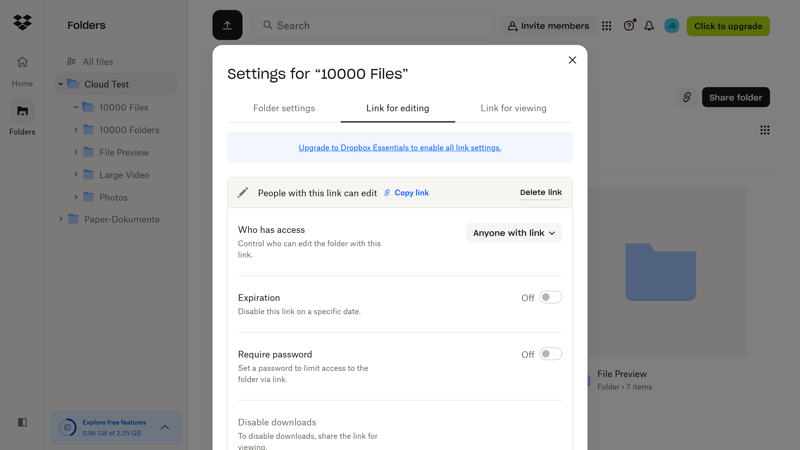
Task: Click the Delete link button
Action: pos(541,192)
